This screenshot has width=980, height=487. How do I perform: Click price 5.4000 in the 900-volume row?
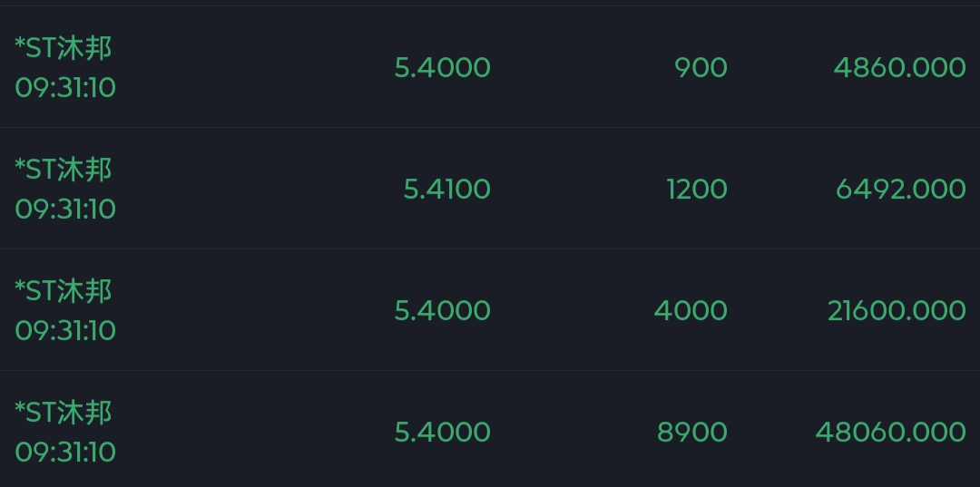pos(442,68)
